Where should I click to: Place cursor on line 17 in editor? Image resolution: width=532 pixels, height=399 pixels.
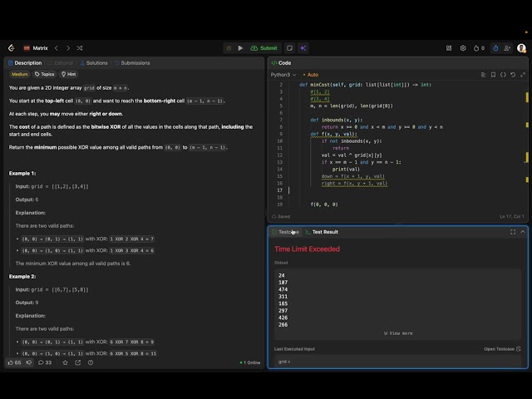click(x=404, y=190)
